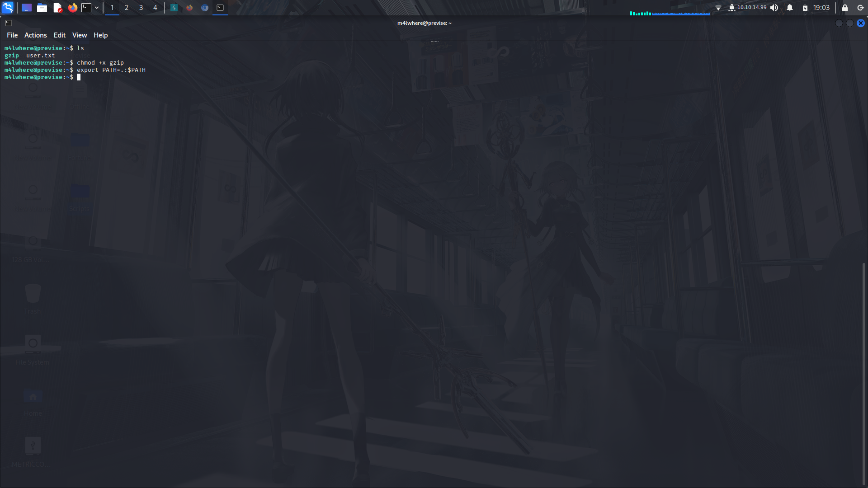This screenshot has height=488, width=868.
Task: Open the notifications bell in the system tray
Action: pos(789,7)
